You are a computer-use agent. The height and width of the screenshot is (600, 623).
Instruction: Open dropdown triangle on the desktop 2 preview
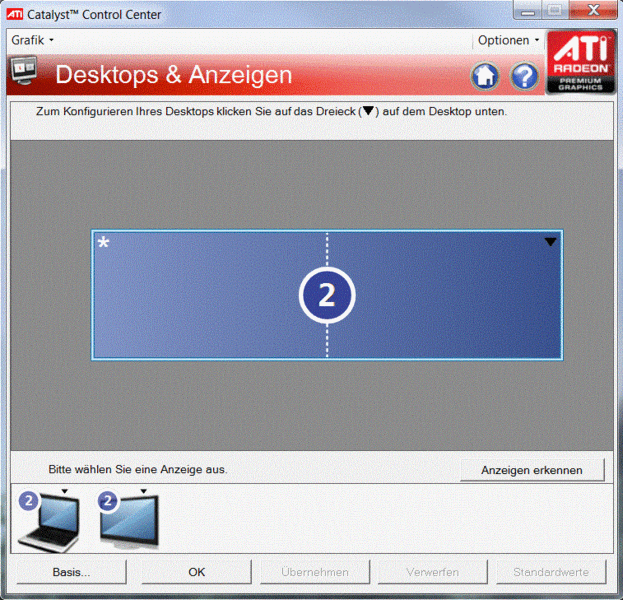(550, 242)
